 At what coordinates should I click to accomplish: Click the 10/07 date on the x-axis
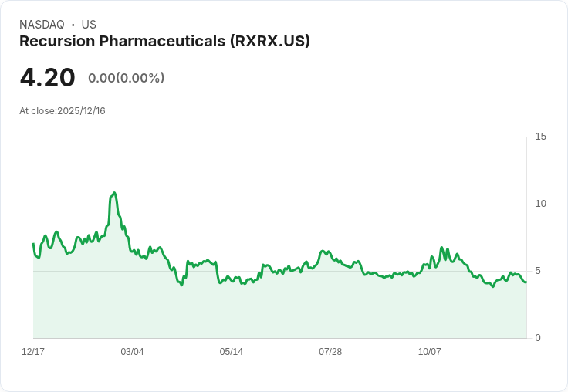[429, 352]
